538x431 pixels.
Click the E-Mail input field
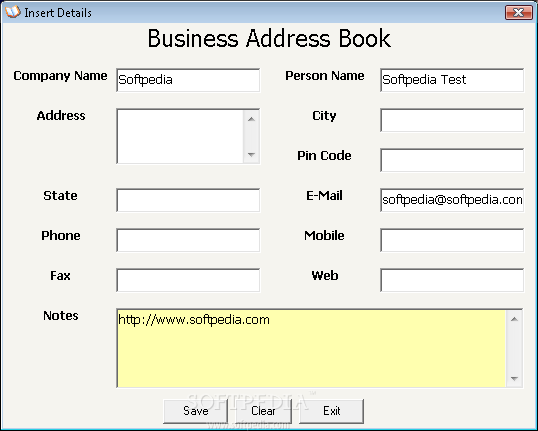452,200
